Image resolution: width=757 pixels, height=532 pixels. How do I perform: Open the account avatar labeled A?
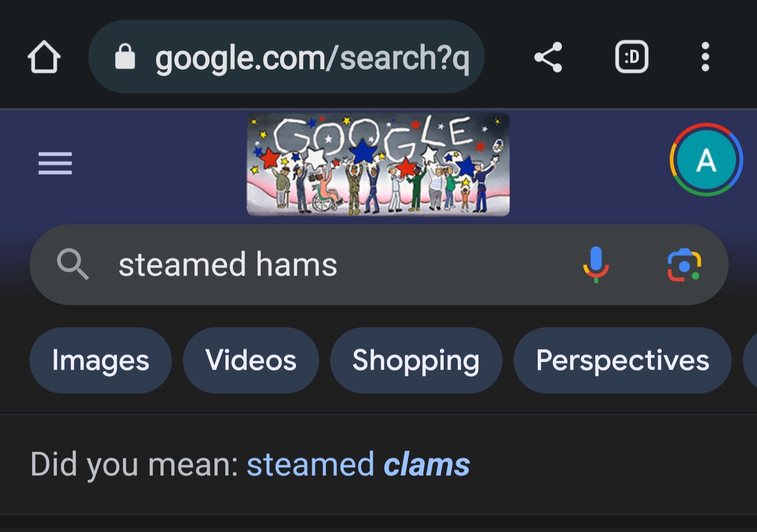tap(706, 160)
